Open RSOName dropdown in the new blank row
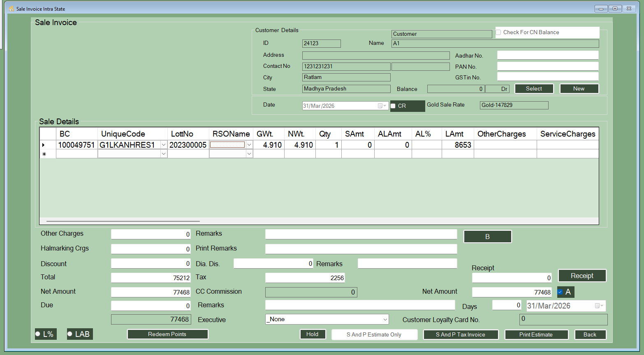Image resolution: width=644 pixels, height=355 pixels. (249, 154)
